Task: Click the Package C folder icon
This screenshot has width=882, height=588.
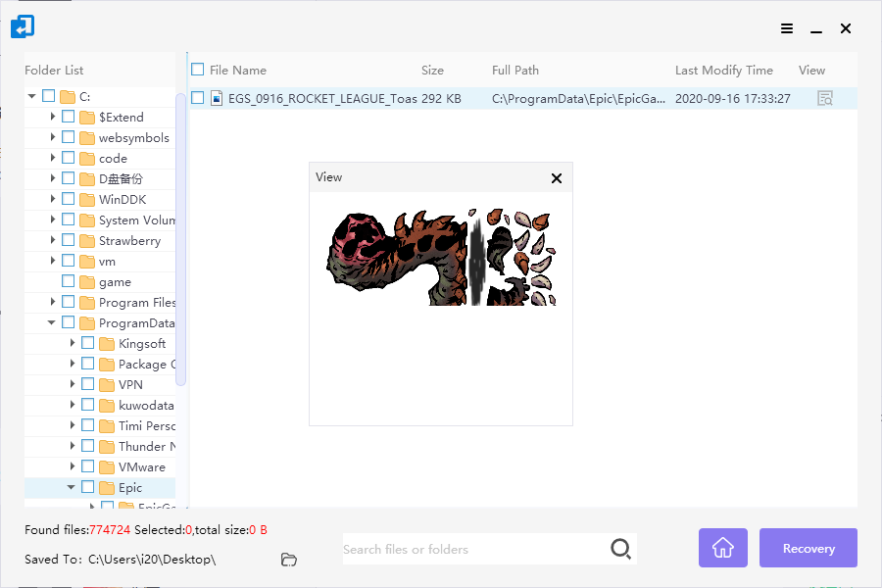Action: pos(107,365)
